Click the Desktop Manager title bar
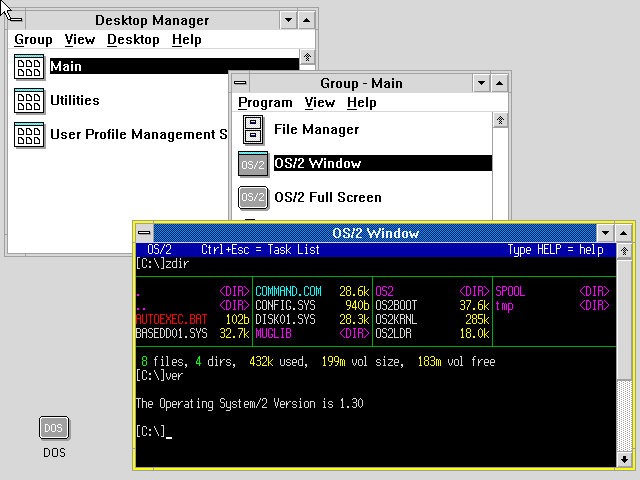640x480 pixels. coord(152,20)
